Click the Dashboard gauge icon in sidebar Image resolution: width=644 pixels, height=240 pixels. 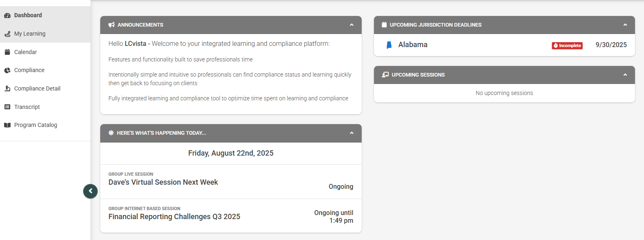7,16
